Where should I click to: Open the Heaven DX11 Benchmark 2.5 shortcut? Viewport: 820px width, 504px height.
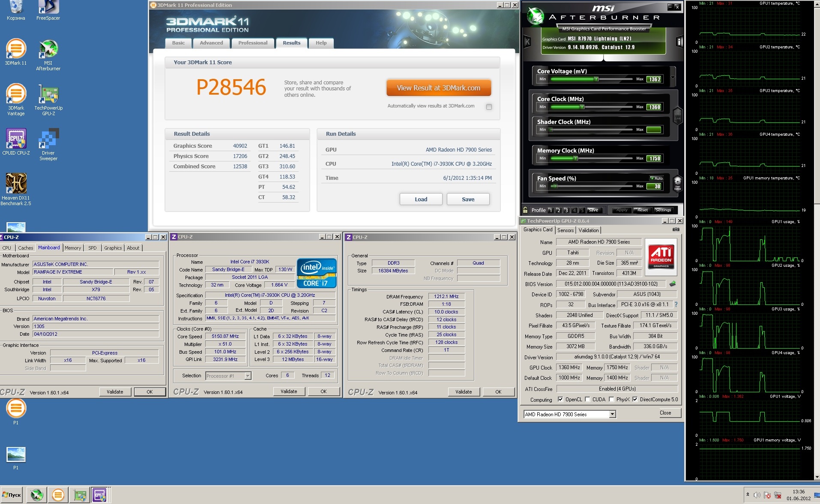pos(16,189)
